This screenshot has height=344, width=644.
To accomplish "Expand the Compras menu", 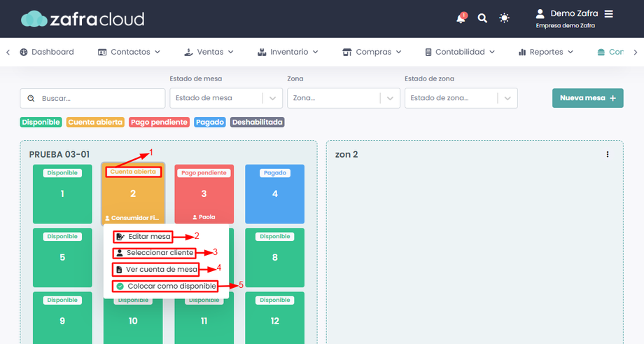I will coord(372,52).
